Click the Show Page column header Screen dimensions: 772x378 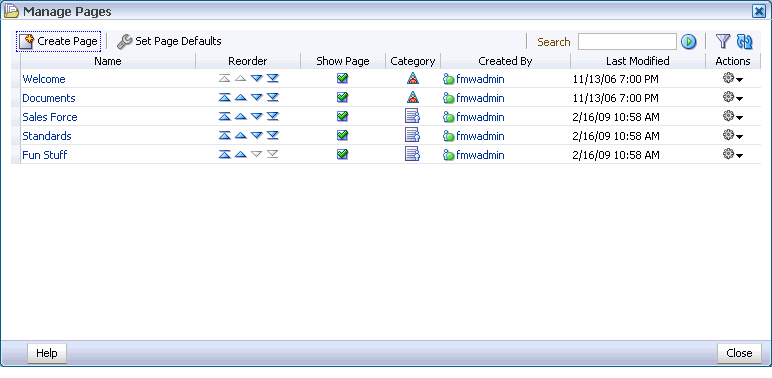point(343,61)
